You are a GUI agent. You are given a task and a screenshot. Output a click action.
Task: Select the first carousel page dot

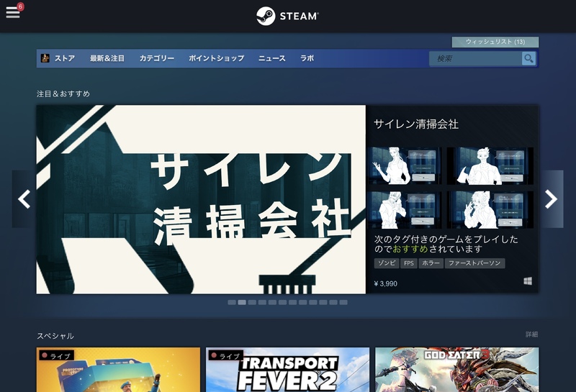coord(232,302)
